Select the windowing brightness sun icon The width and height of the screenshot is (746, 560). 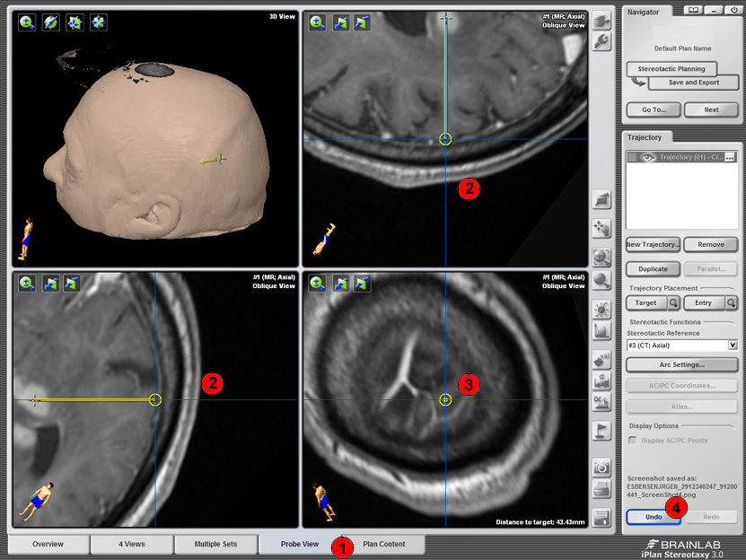[x=602, y=311]
